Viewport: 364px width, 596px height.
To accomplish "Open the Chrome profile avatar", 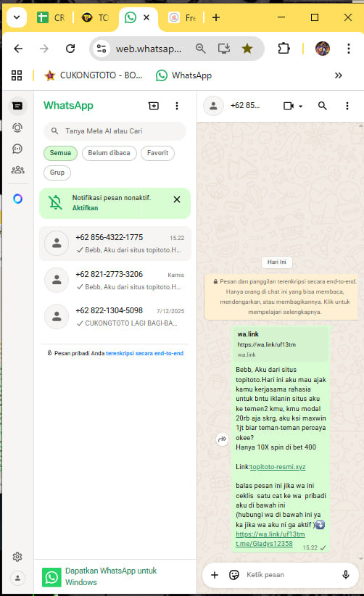I will tap(323, 49).
